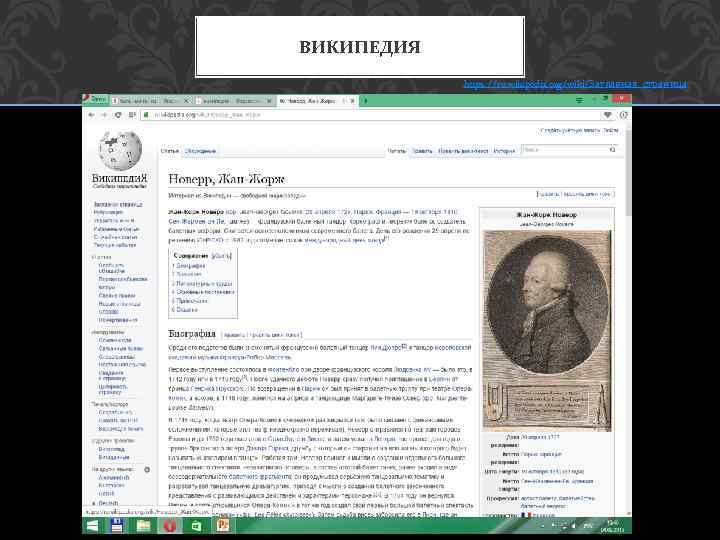Image resolution: width=720 pixels, height=540 pixels.
Task: Close the Новерр, Жан-Жорж tab
Action: (x=353, y=101)
